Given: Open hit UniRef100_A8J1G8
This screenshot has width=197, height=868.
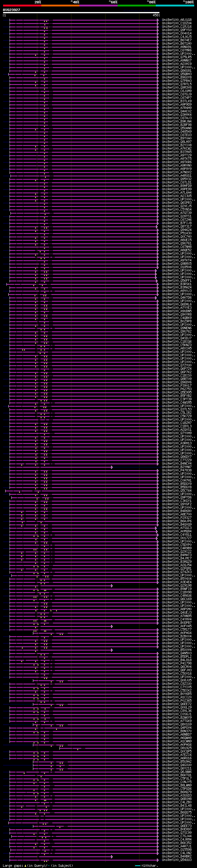Looking at the screenshot, I should pyautogui.click(x=177, y=20).
